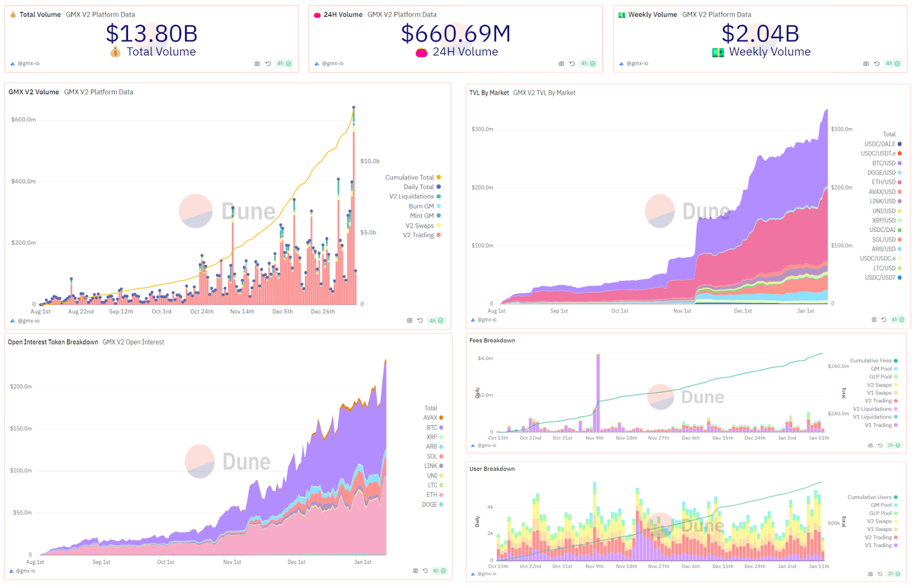912x588 pixels.
Task: Toggle BTC/USD series in TVL By Market legend
Action: pos(887,164)
